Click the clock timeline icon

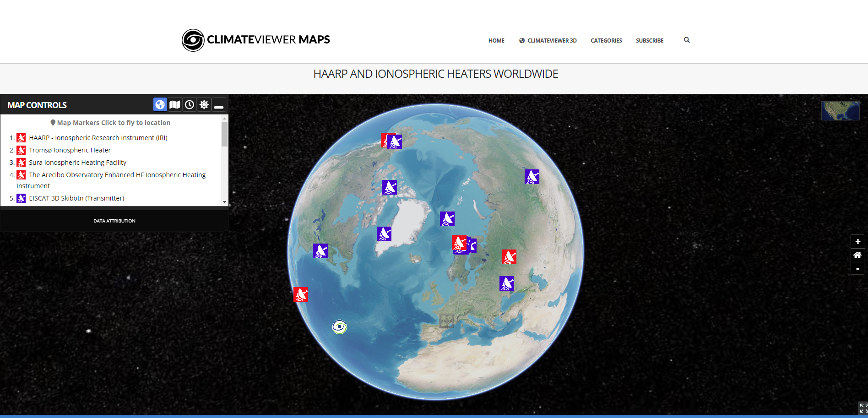pos(190,105)
